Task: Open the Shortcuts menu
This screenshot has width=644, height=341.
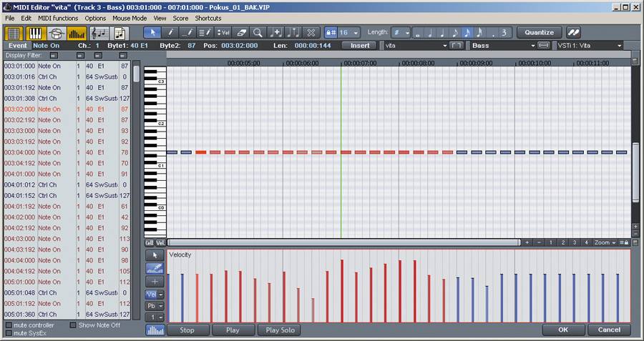Action: tap(208, 19)
